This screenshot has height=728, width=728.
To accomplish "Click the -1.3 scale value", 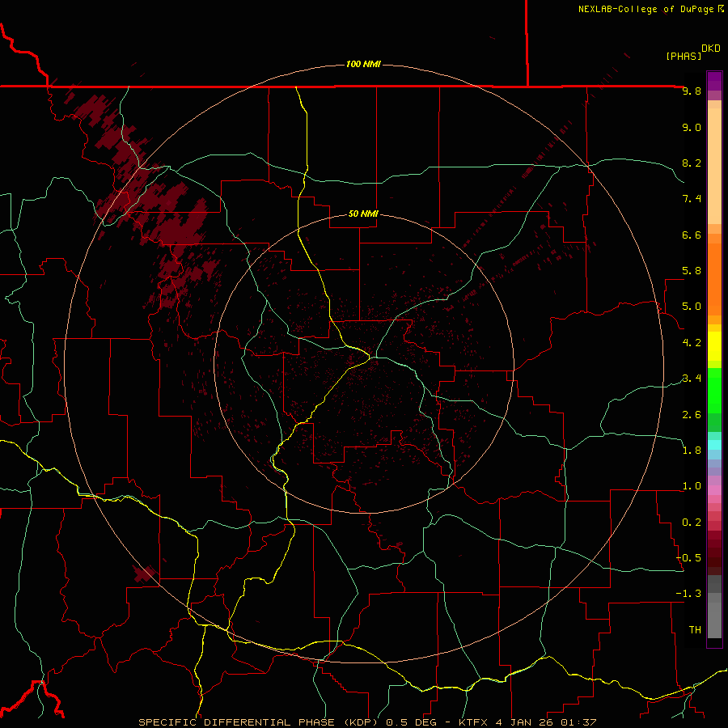I will tap(688, 594).
